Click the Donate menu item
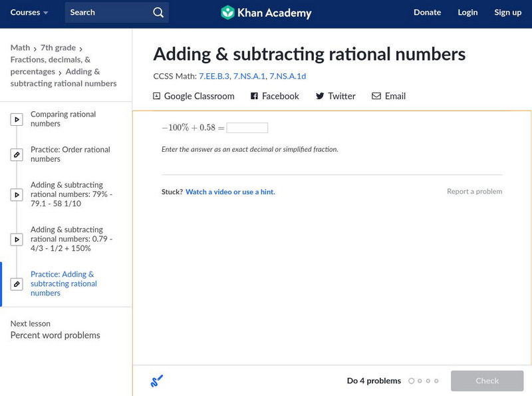Viewport: 532px width, 396px height. pyautogui.click(x=427, y=13)
